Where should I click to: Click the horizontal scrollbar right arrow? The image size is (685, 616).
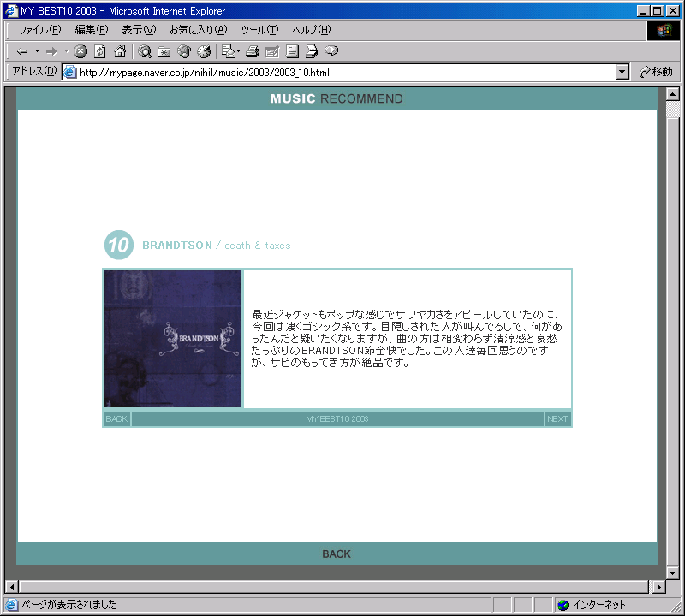tap(658, 587)
